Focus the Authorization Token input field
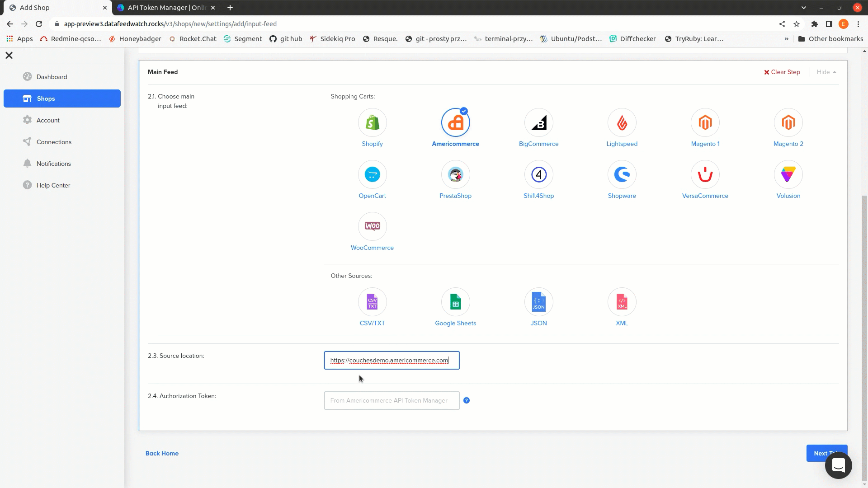 (392, 400)
